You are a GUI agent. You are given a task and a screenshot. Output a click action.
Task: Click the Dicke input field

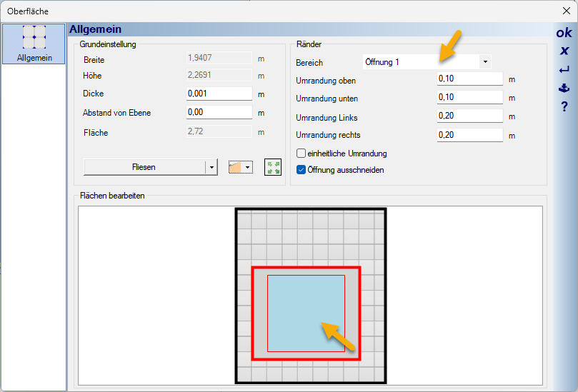[219, 94]
